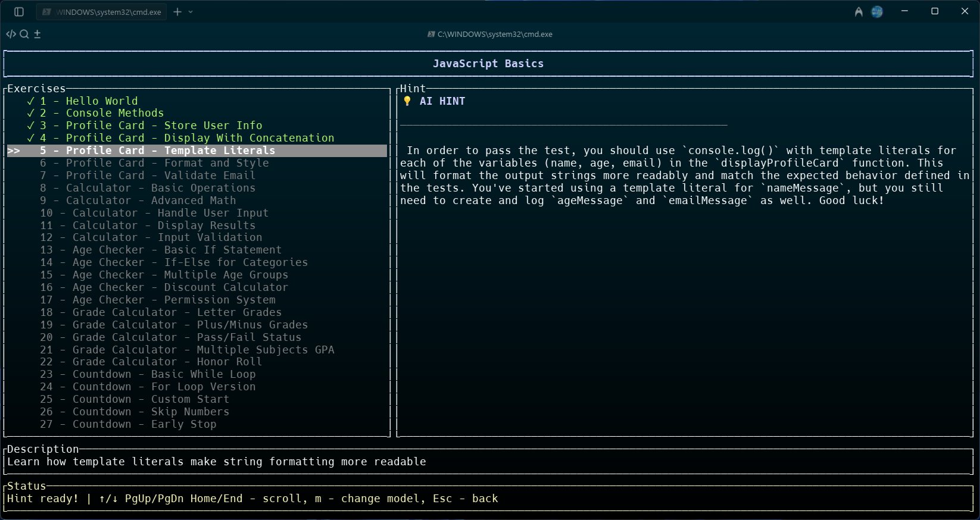Select exercise 11 - Calculator Display Results
980x520 pixels.
197,225
